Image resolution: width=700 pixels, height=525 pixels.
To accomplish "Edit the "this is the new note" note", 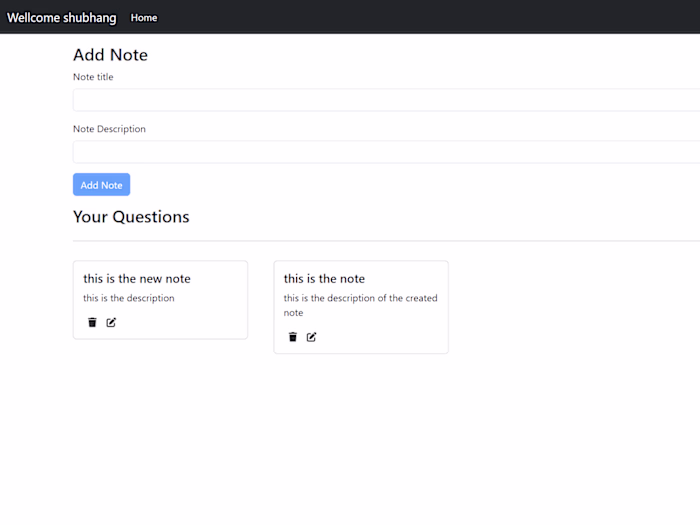I will [x=111, y=322].
